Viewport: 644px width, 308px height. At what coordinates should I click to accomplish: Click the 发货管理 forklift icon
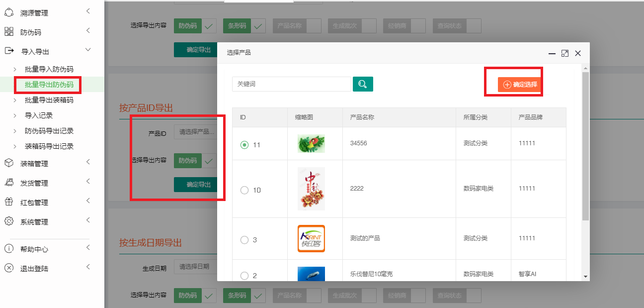click(9, 183)
